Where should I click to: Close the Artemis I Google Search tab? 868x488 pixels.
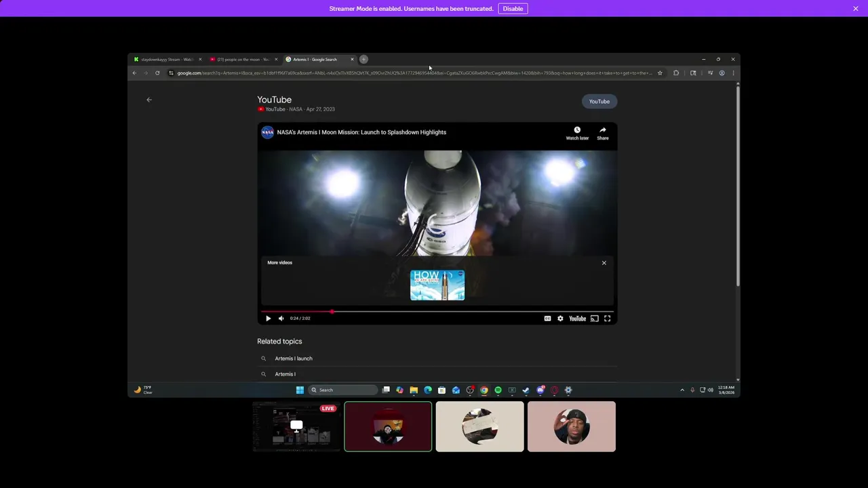[x=352, y=60]
